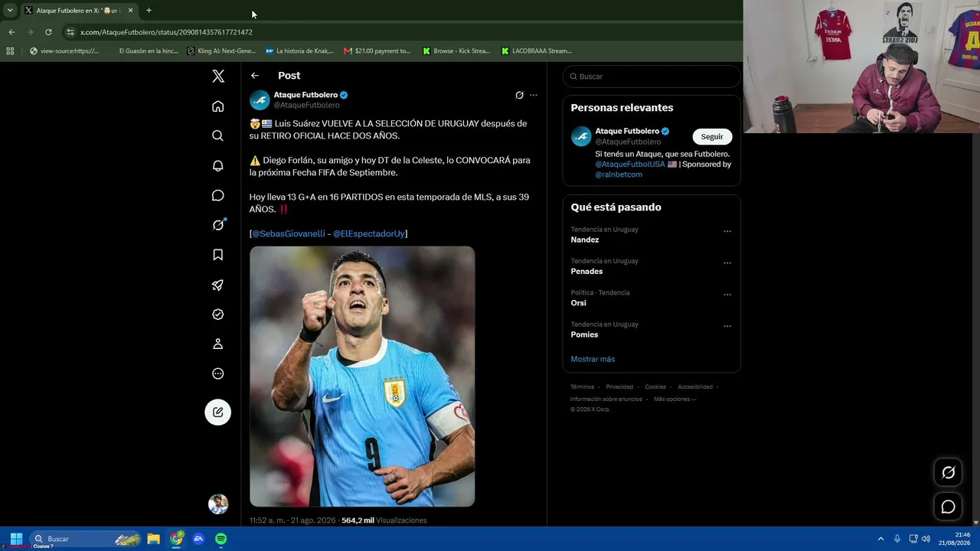Open the Términos footer link
Image resolution: width=980 pixels, height=551 pixels.
[582, 387]
